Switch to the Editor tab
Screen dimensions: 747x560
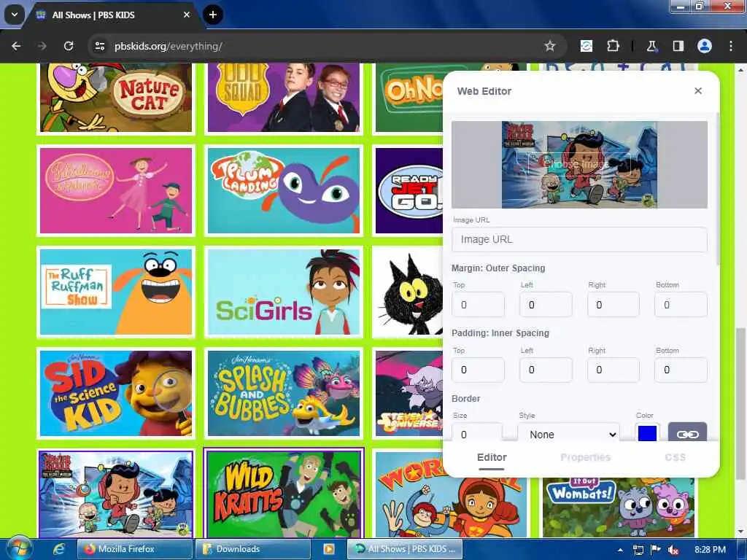click(x=492, y=458)
